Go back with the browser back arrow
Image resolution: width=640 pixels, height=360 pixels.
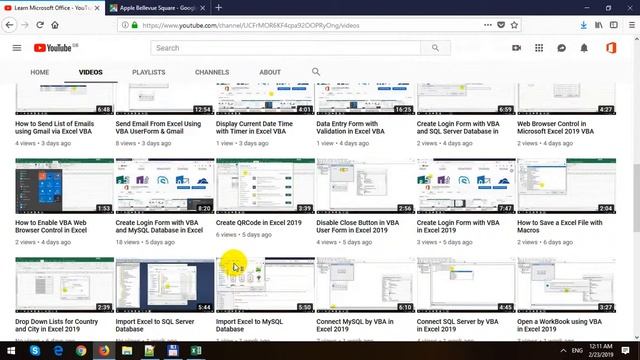click(9, 25)
